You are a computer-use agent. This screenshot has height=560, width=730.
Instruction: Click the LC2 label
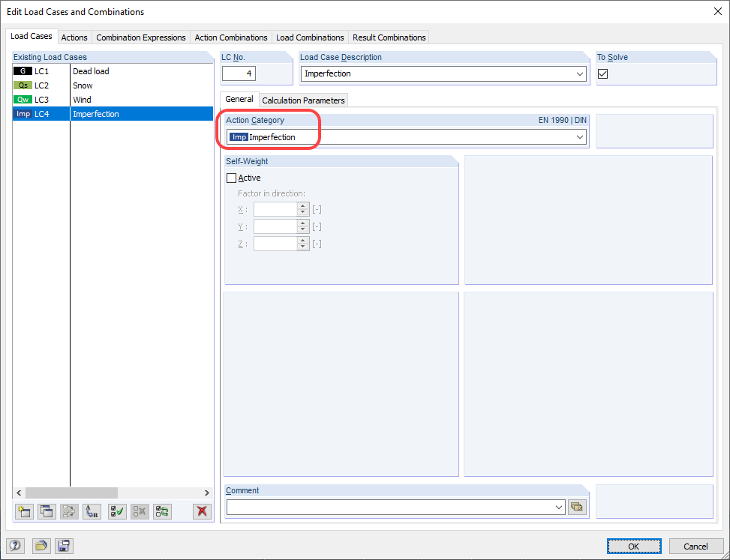click(x=41, y=85)
